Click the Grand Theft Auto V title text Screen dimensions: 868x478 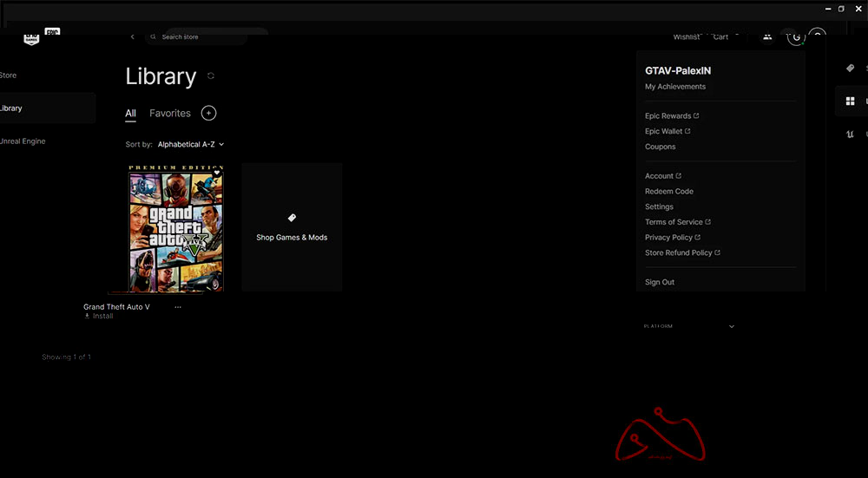coord(117,307)
